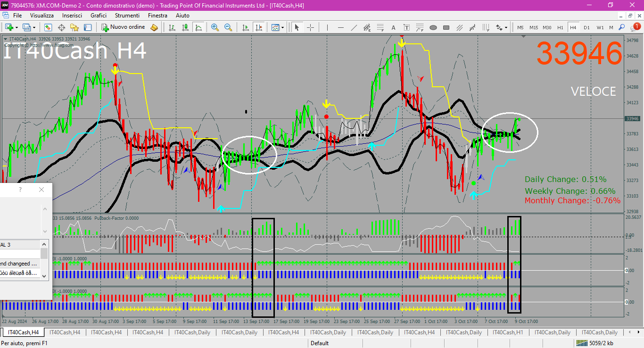Switch chart to candlesticks mode
Viewport: 644px width, 348px height.
(x=185, y=27)
